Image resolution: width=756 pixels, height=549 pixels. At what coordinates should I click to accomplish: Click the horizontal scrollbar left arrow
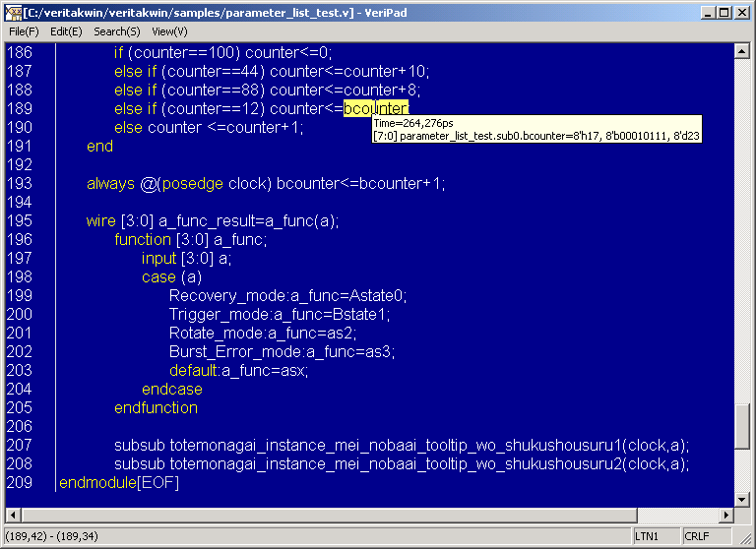pos(13,516)
